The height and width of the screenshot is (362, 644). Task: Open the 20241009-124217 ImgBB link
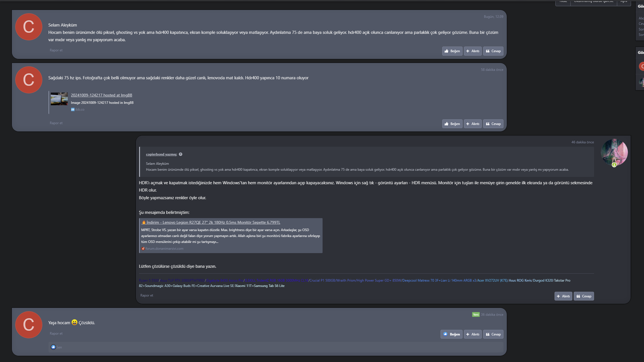click(101, 95)
